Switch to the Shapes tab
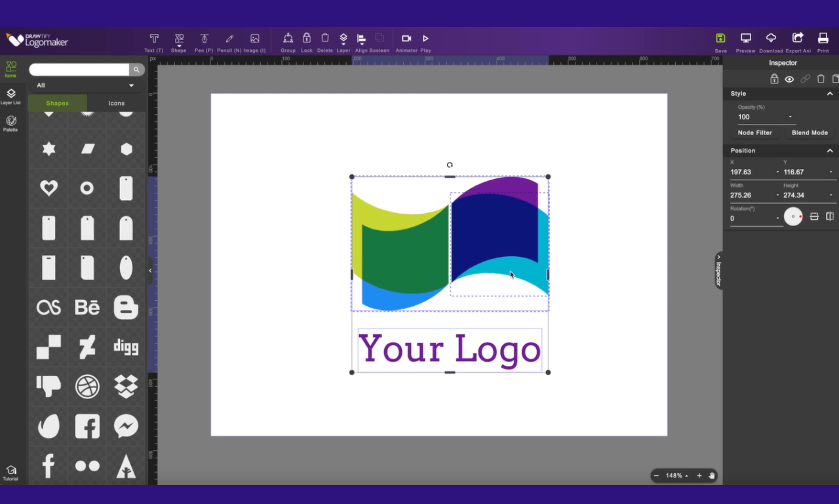The height and width of the screenshot is (504, 839). tap(58, 103)
